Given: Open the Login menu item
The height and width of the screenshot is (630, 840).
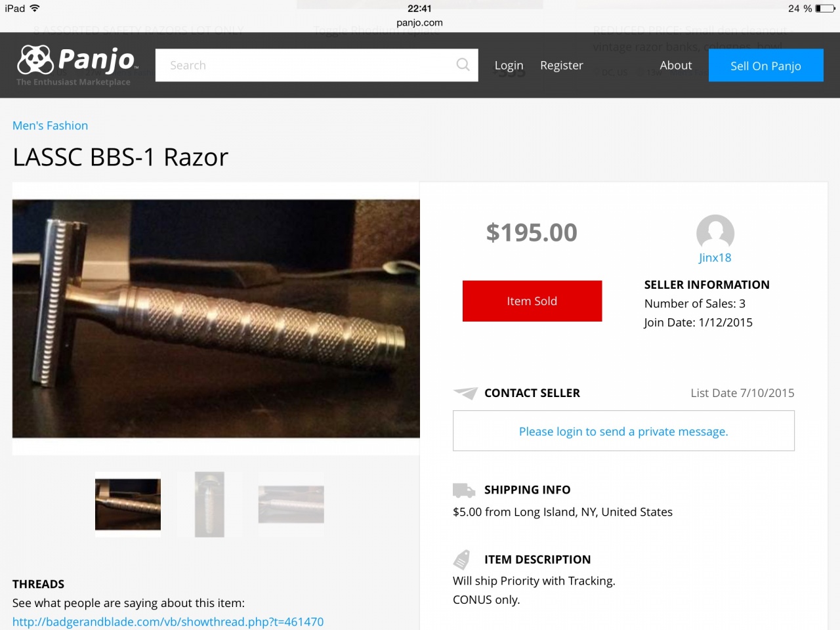Looking at the screenshot, I should pyautogui.click(x=509, y=65).
